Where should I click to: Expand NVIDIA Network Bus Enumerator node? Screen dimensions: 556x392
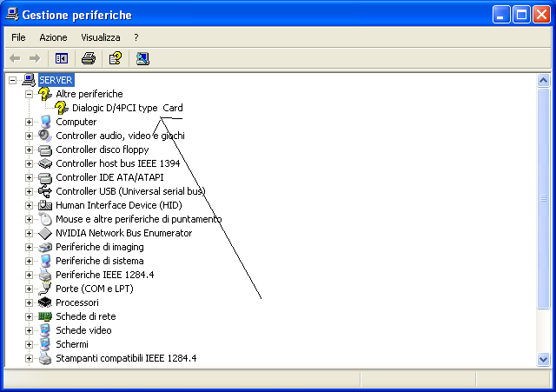click(x=29, y=234)
